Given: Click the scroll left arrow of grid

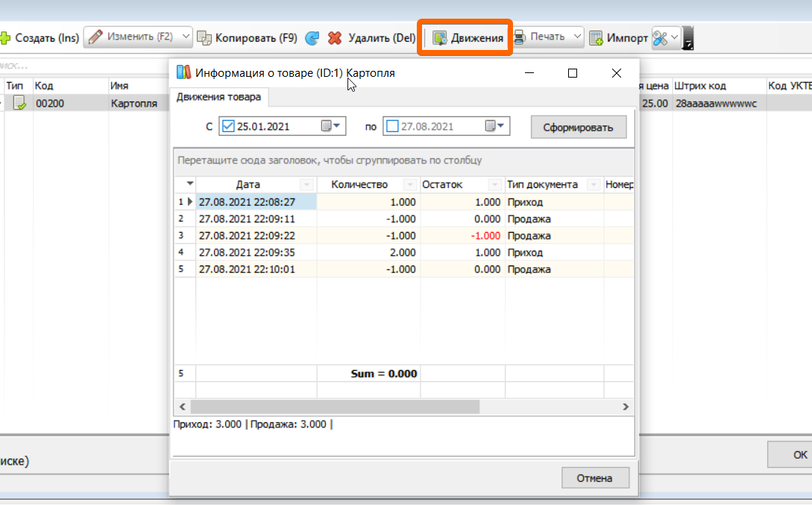Looking at the screenshot, I should [x=182, y=407].
